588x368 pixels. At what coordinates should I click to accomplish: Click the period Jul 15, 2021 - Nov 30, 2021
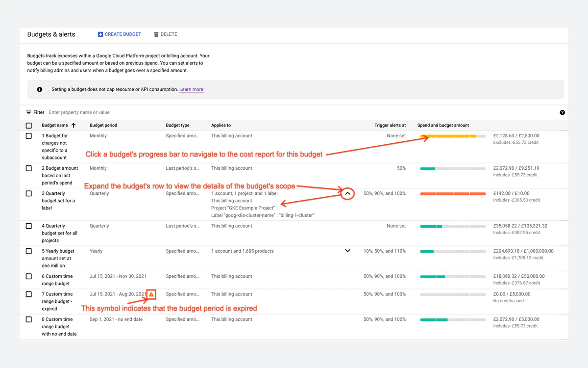[x=118, y=276]
